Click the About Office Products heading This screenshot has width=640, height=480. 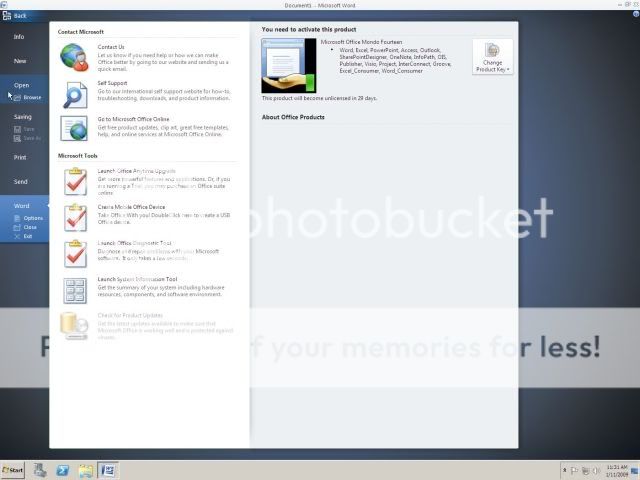[x=293, y=117]
